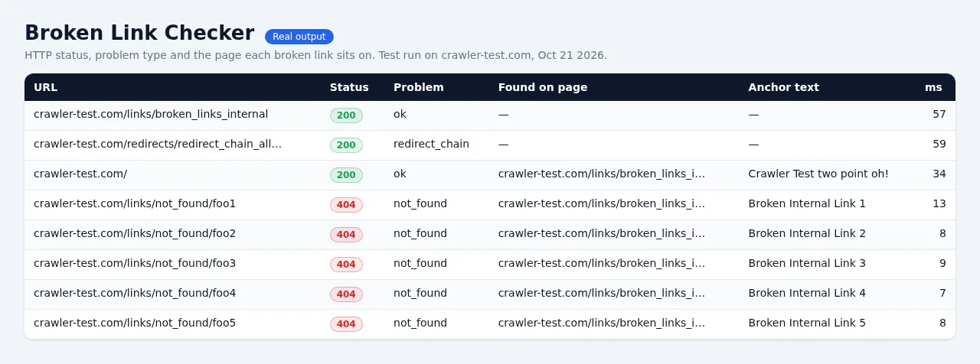980x364 pixels.
Task: Select the "ok" problem for broken_links_internal
Action: [400, 114]
